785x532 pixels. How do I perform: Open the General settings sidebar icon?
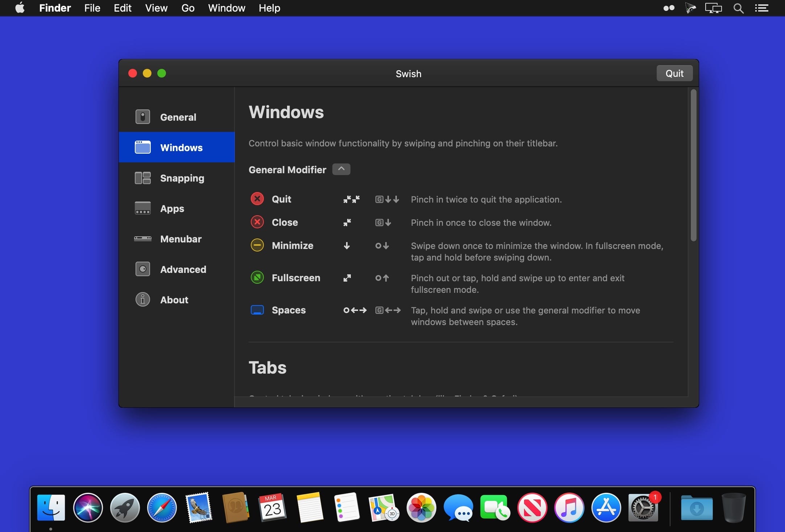point(142,117)
